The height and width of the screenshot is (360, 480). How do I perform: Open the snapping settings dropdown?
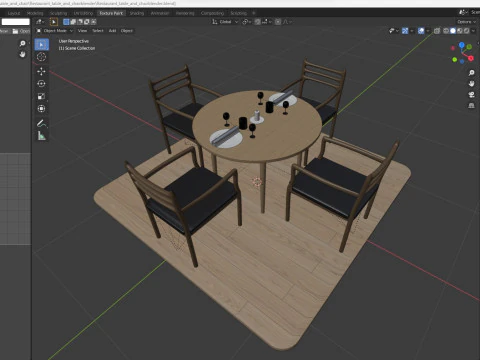tap(266, 22)
